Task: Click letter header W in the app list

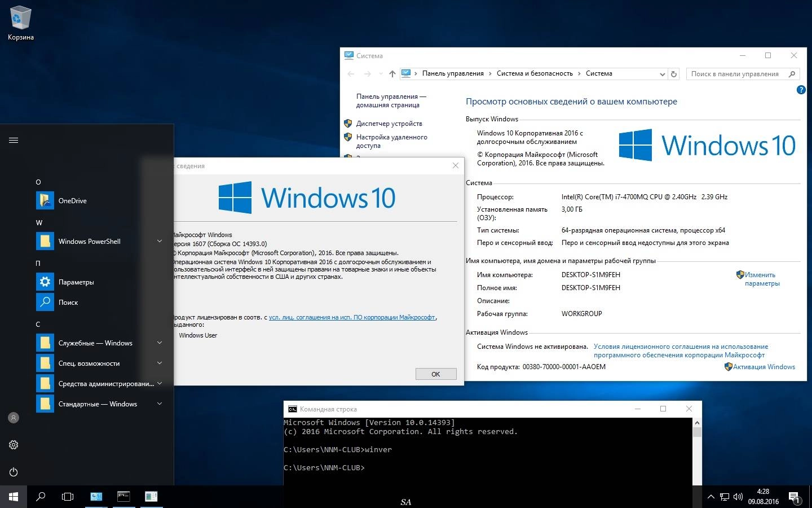Action: pyautogui.click(x=39, y=222)
